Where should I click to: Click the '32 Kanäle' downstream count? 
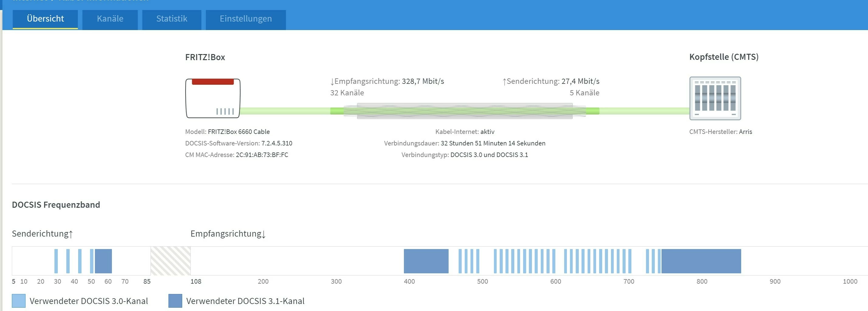[x=347, y=93]
